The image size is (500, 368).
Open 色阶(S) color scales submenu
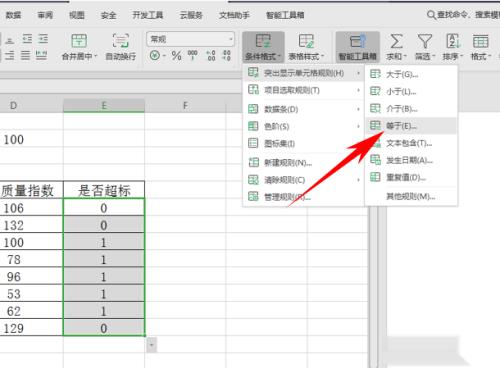(304, 126)
